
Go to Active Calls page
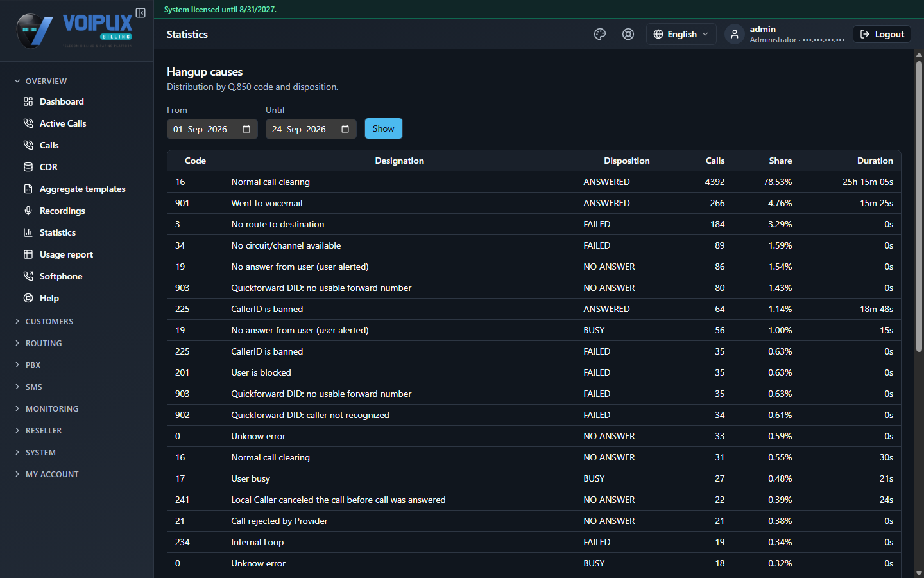pyautogui.click(x=63, y=123)
